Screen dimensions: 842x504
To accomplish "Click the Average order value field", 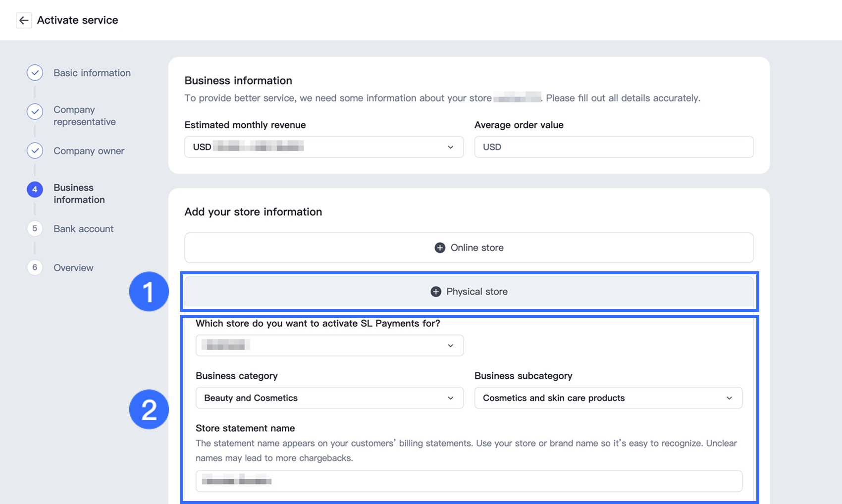I will tap(614, 147).
